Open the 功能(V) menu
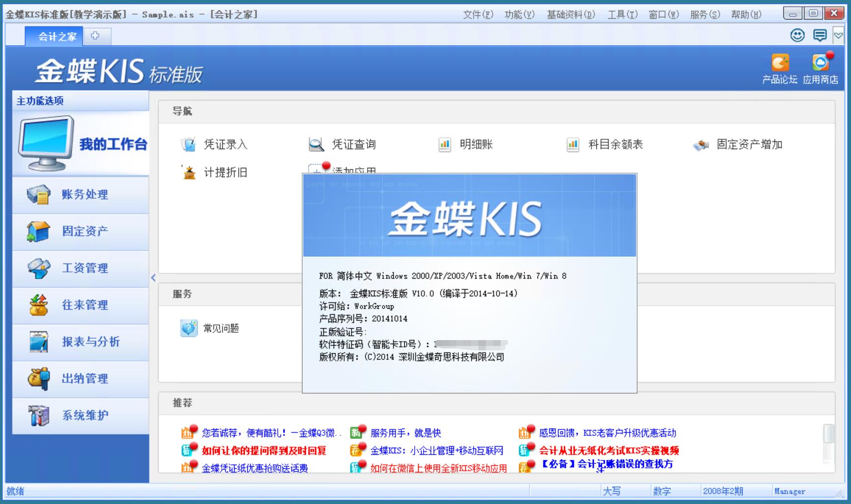The image size is (851, 504). [x=519, y=15]
